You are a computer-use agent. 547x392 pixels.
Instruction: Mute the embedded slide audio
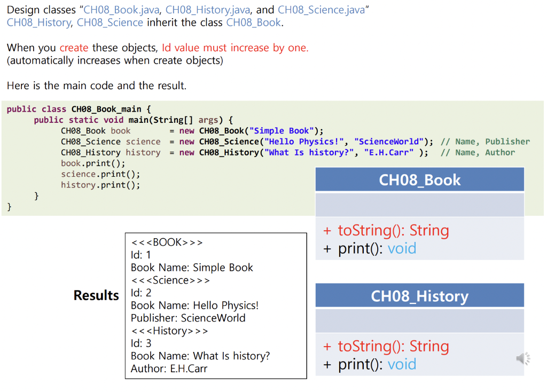click(522, 358)
